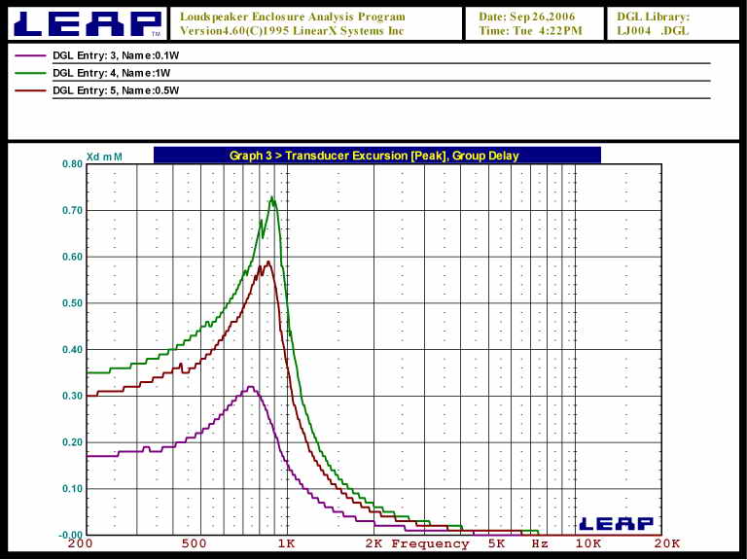Click the 0.70 y-axis value
The image size is (747, 560).
(x=72, y=210)
